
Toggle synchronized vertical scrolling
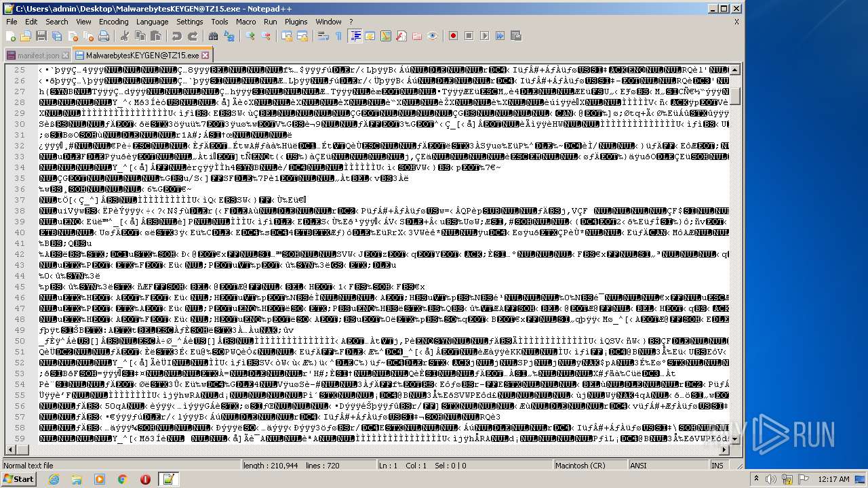pyautogui.click(x=287, y=36)
